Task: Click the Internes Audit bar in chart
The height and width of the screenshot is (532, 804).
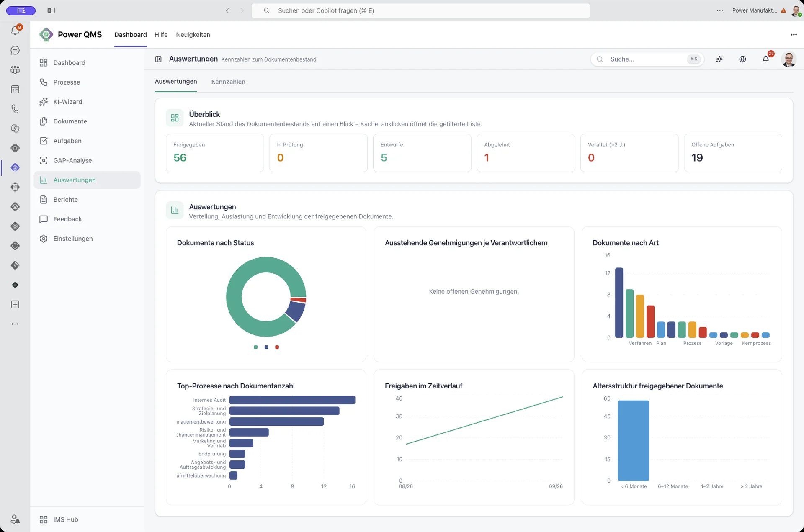Action: pos(292,400)
